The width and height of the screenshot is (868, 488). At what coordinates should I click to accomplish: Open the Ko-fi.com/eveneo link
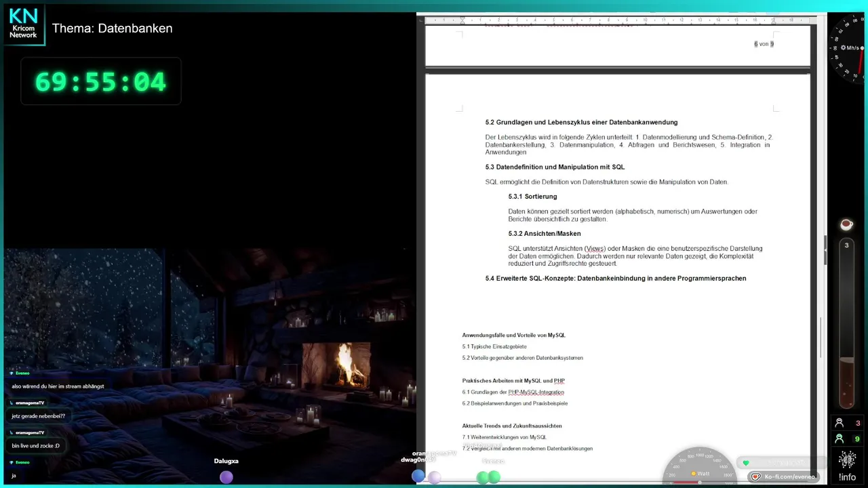click(783, 476)
